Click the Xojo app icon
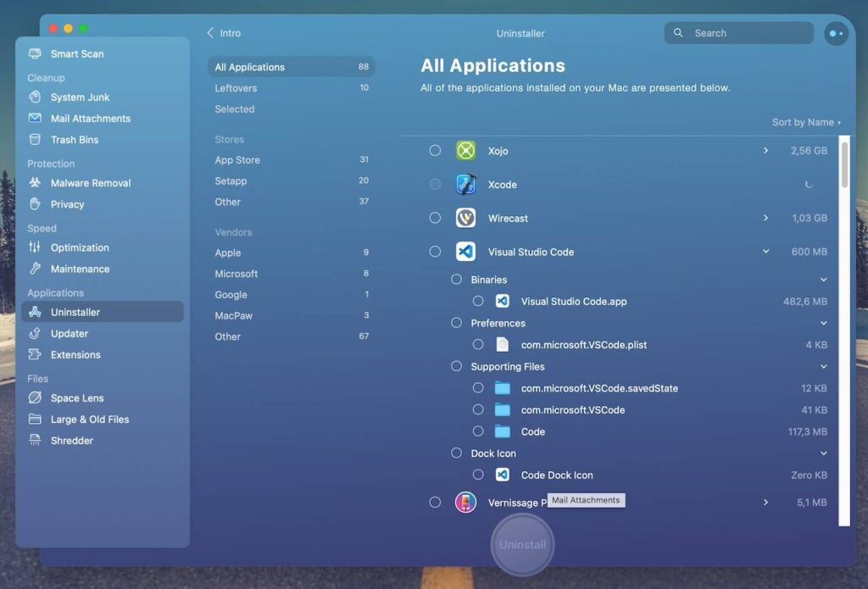The height and width of the screenshot is (589, 868). pyautogui.click(x=465, y=151)
